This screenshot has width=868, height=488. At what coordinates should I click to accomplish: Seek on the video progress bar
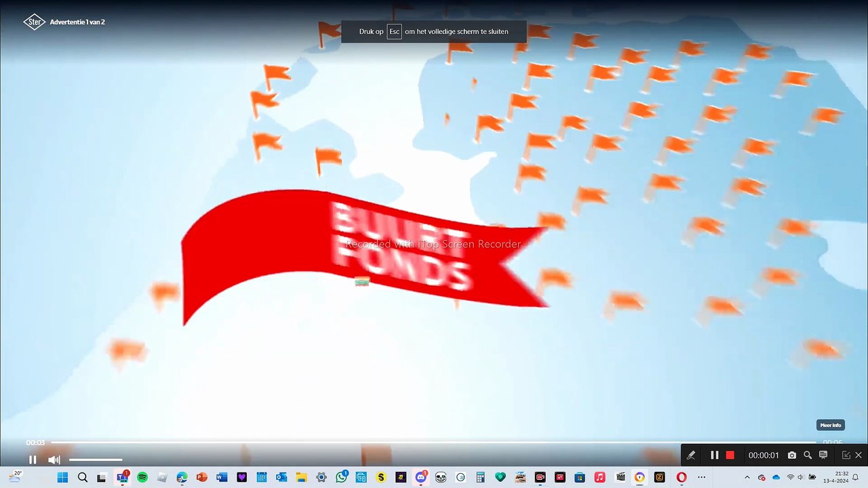pos(434,443)
